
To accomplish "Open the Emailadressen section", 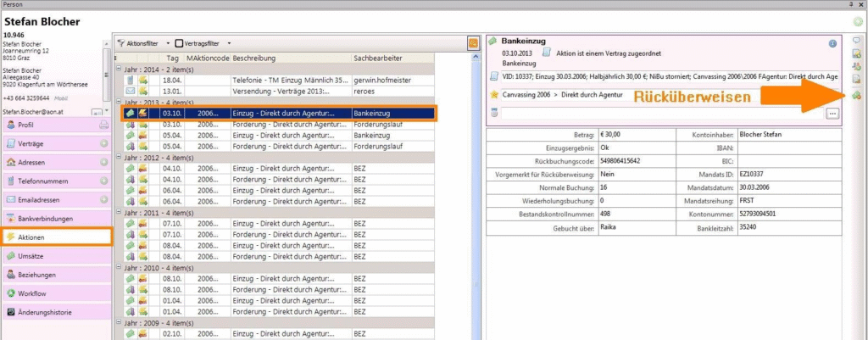I will pyautogui.click(x=57, y=200).
